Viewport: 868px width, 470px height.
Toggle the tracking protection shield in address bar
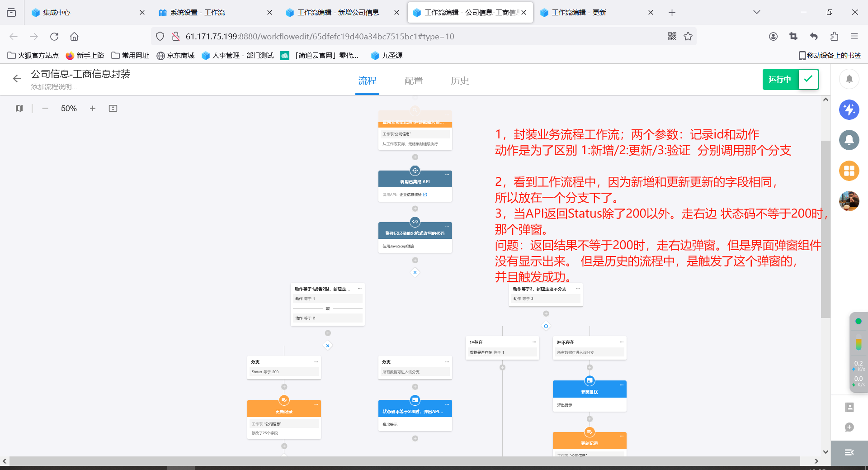(x=160, y=36)
